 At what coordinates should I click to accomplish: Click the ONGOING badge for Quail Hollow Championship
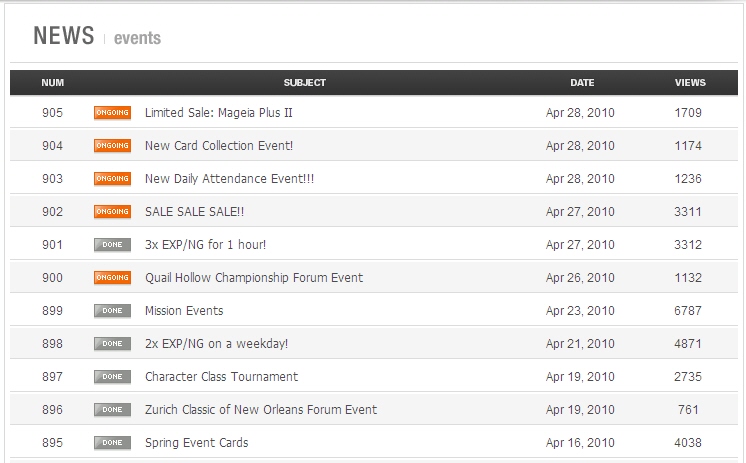pos(112,277)
